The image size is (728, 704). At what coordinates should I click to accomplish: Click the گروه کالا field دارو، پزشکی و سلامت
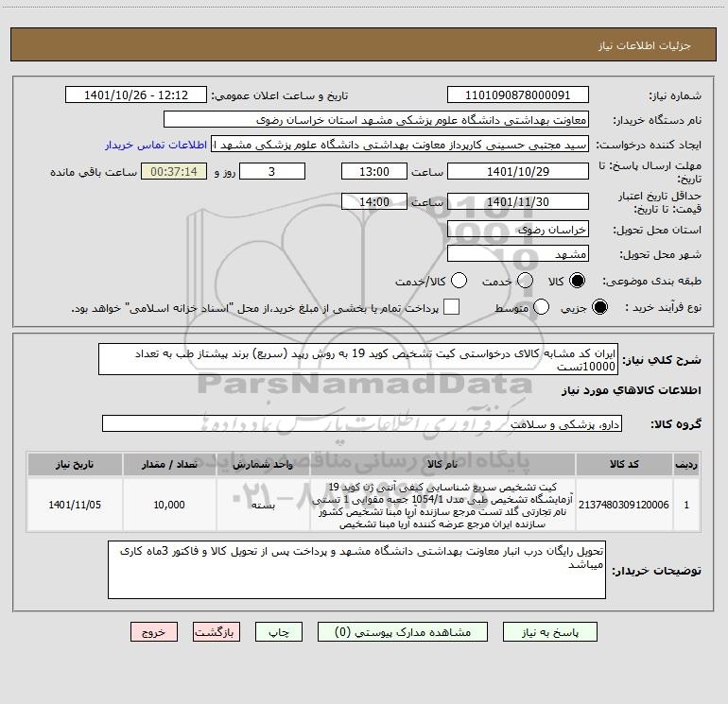pyautogui.click(x=362, y=423)
